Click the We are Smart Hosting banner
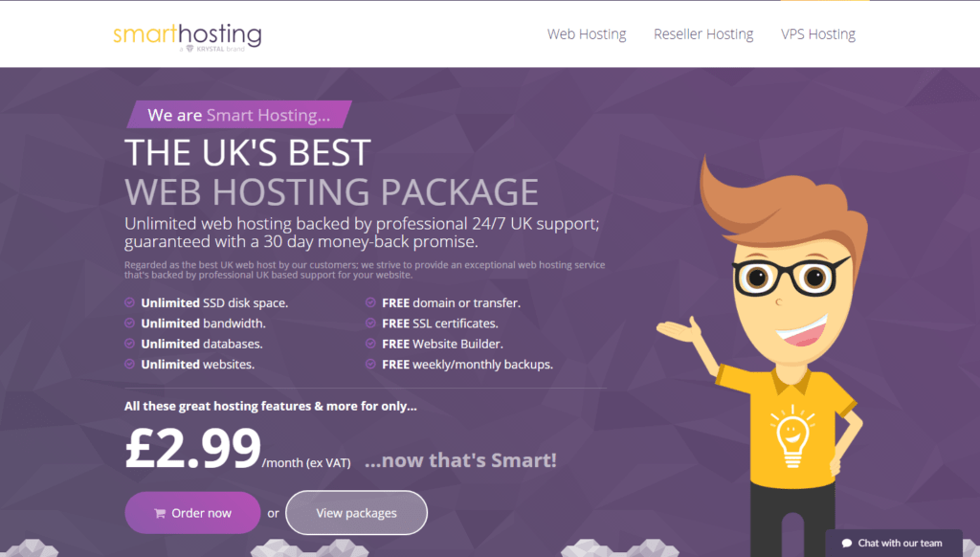980x557 pixels. click(x=239, y=115)
